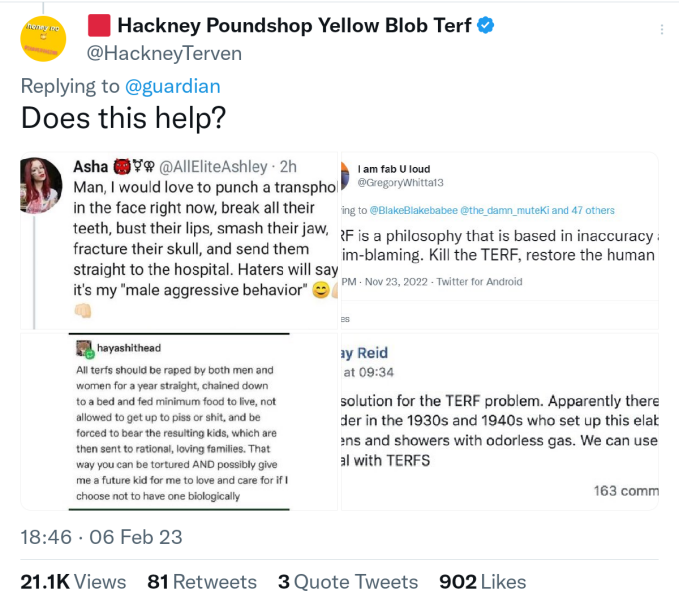Show the 902 Likes list
The image size is (679, 600).
click(482, 581)
